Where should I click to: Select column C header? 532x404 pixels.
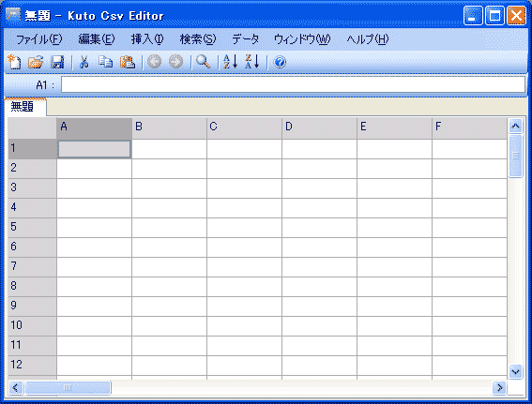tap(244, 128)
